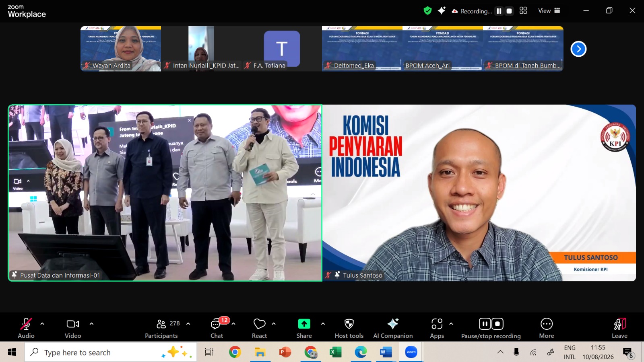Open Google Chrome from taskbar
This screenshot has width=644, height=362.
click(235, 352)
